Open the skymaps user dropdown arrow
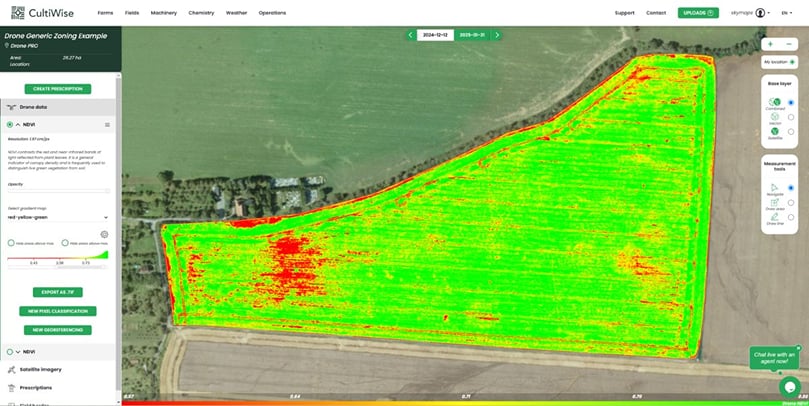809x406 pixels. pos(769,13)
